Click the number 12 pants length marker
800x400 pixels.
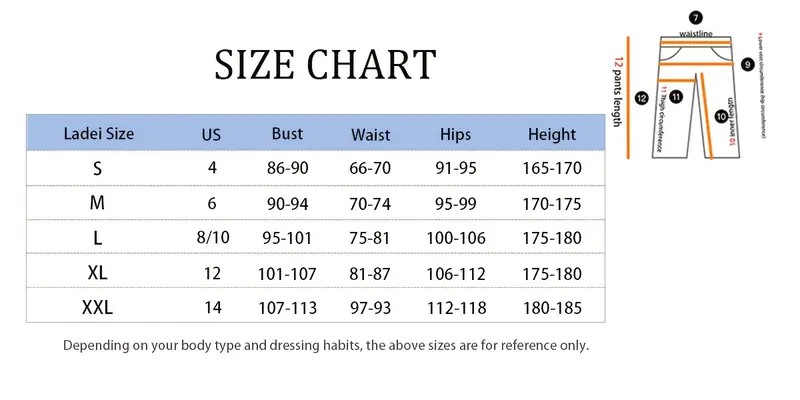click(x=642, y=97)
